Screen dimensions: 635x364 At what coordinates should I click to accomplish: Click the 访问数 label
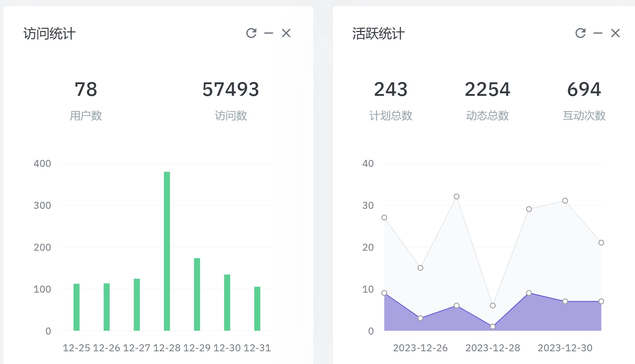coord(231,116)
